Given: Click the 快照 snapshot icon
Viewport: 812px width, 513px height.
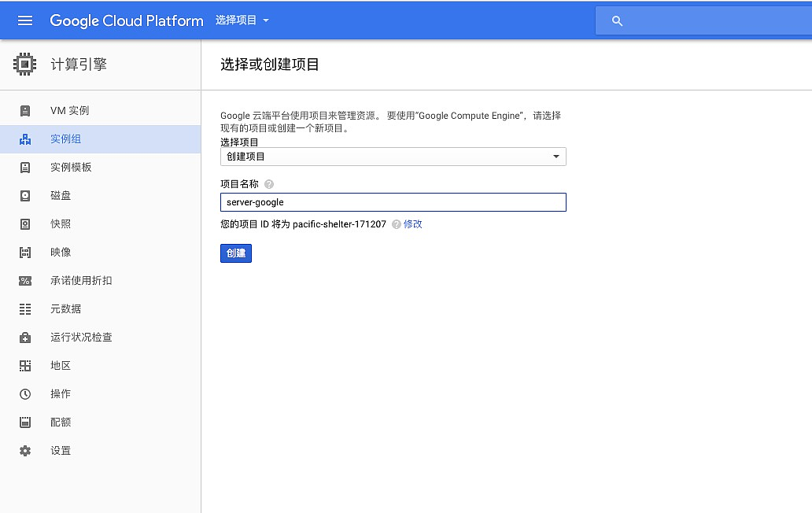Looking at the screenshot, I should (25, 224).
